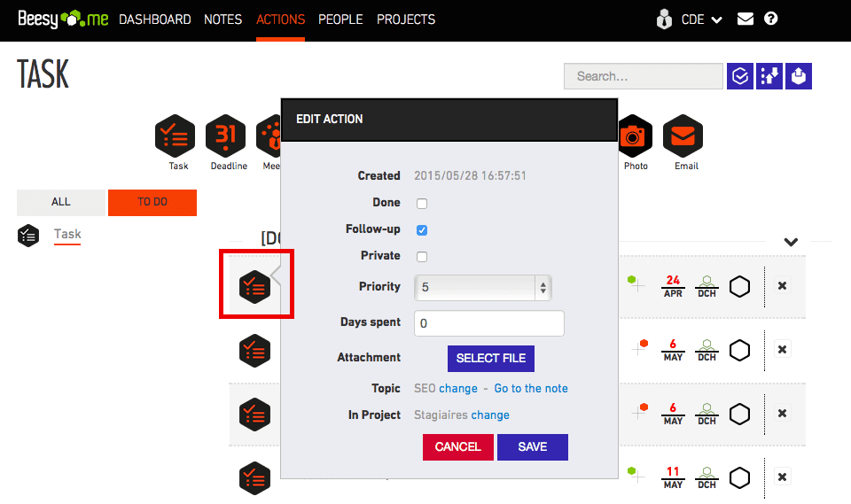
Task: Mark the 11 MAY task done via hexagon
Action: pos(739,478)
